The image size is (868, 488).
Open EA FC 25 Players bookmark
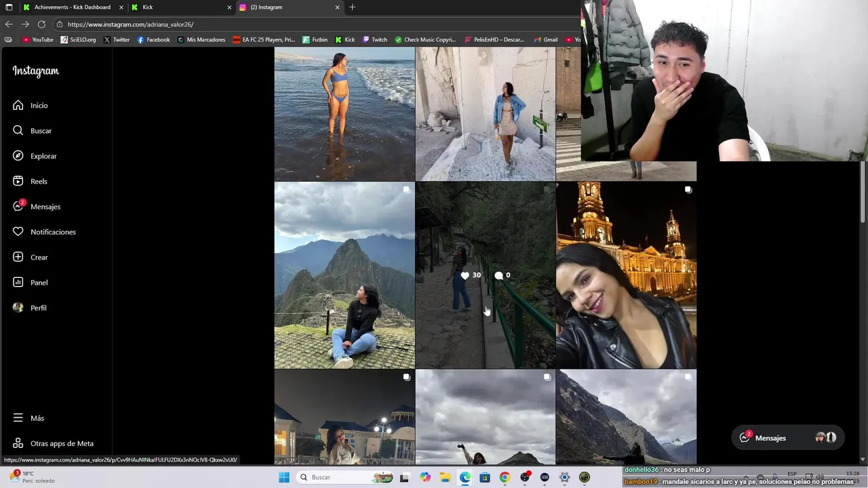264,40
